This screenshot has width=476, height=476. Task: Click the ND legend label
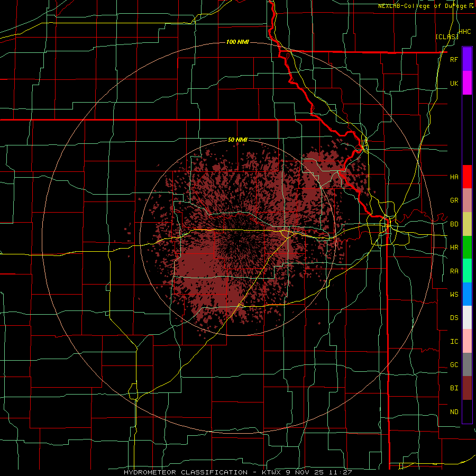tap(454, 412)
